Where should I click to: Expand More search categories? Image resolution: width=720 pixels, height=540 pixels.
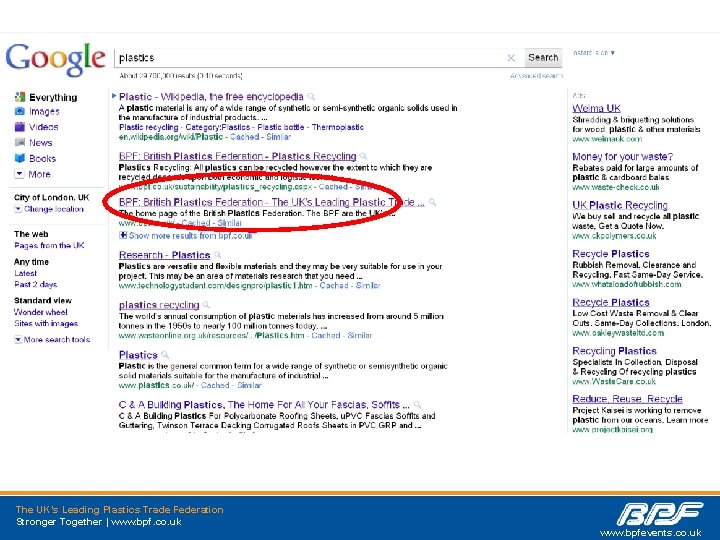[32, 174]
